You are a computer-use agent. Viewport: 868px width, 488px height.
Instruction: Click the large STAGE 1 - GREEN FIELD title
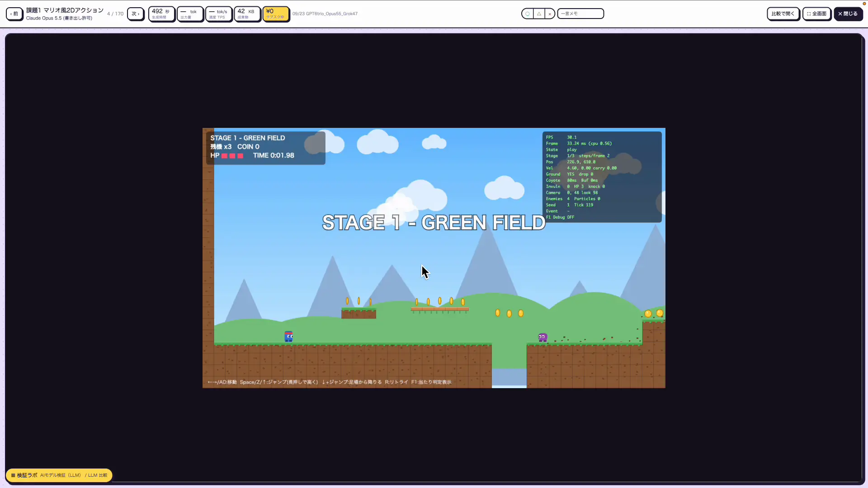click(x=434, y=223)
